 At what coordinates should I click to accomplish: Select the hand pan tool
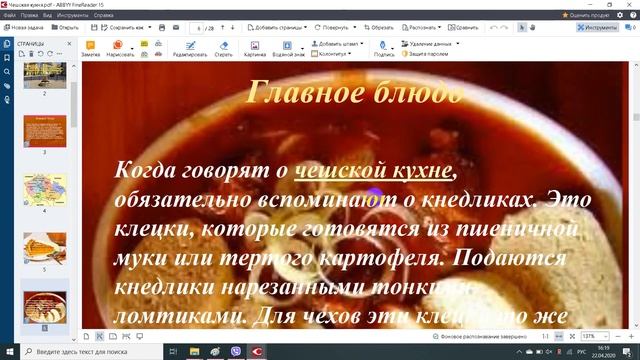pyautogui.click(x=532, y=27)
